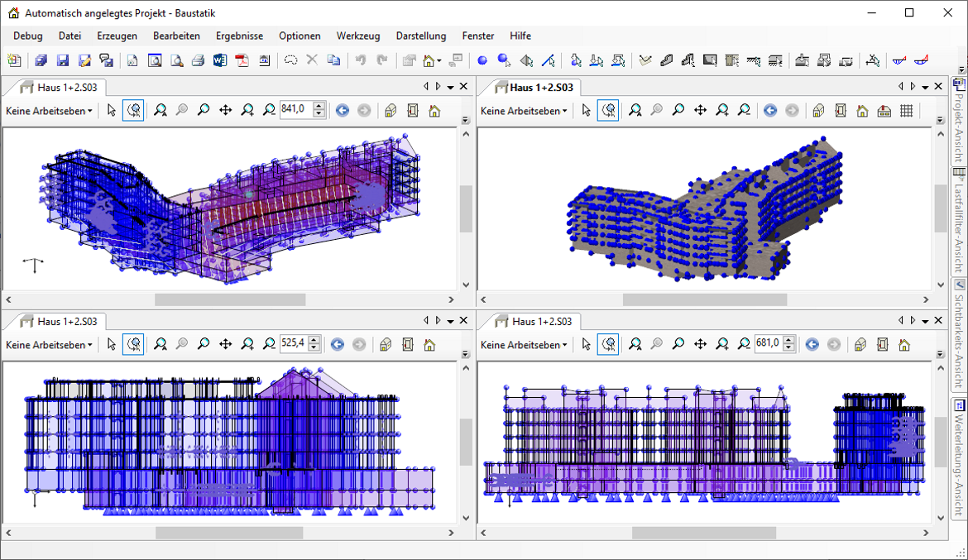This screenshot has width=968, height=560.
Task: Click the grid icon in top-right view toolbar
Action: (x=906, y=110)
